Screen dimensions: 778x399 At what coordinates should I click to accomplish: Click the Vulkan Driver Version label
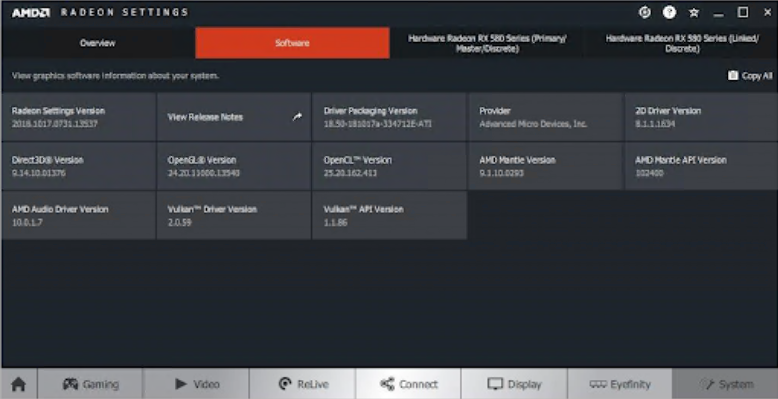[212, 209]
